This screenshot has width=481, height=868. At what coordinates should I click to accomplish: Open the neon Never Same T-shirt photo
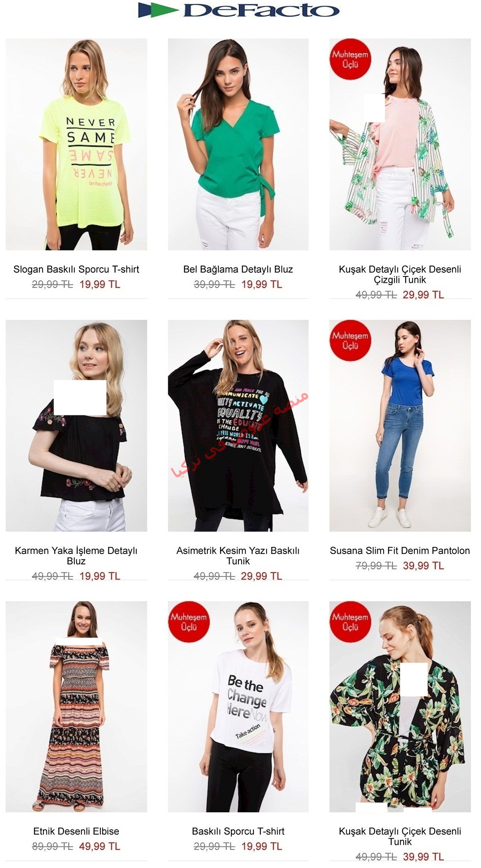[x=76, y=144]
